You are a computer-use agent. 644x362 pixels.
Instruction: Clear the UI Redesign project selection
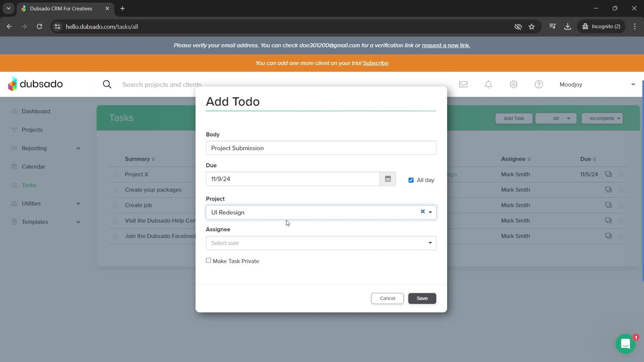[423, 212]
